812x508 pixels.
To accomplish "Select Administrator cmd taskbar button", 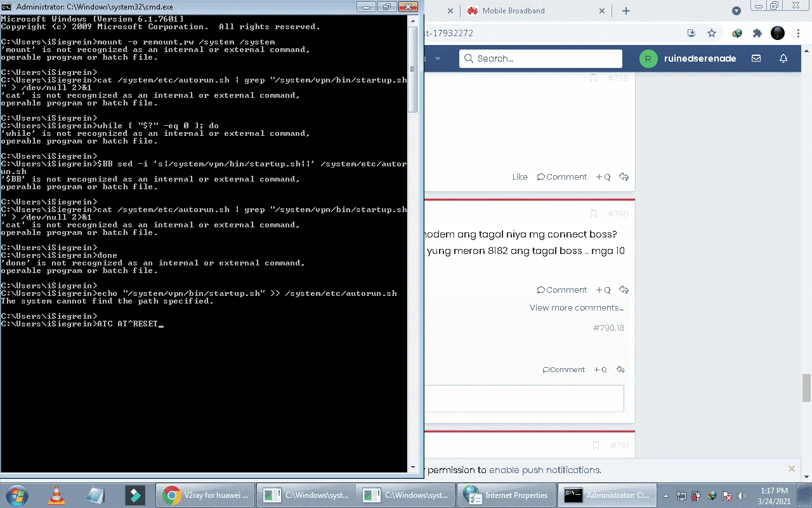I will [x=606, y=495].
